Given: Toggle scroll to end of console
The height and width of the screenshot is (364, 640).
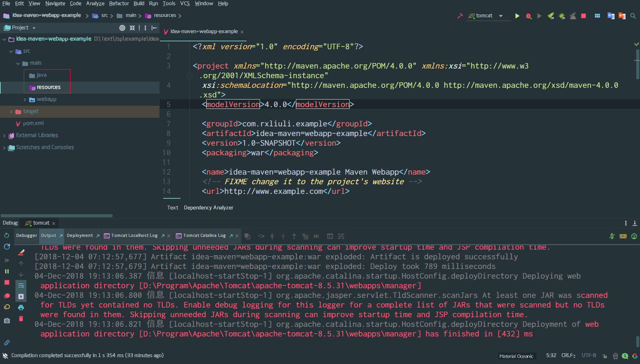Looking at the screenshot, I should tap(21, 297).
